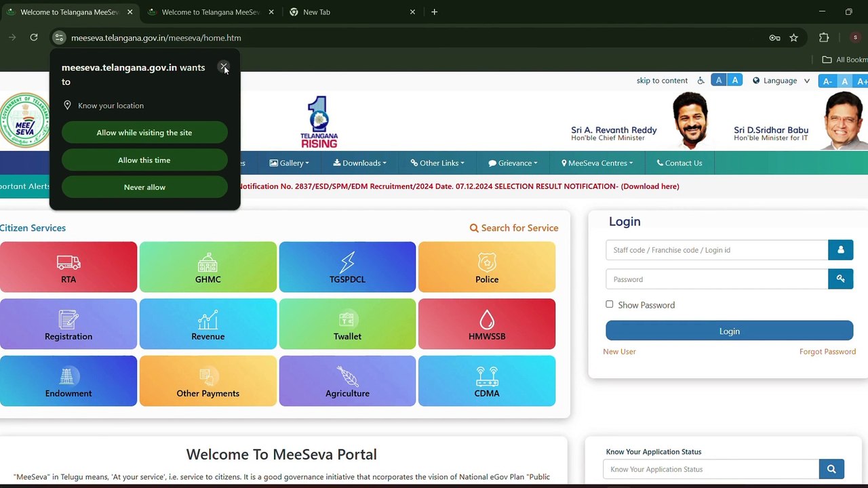Open the Endowment temple service tile

(x=68, y=381)
